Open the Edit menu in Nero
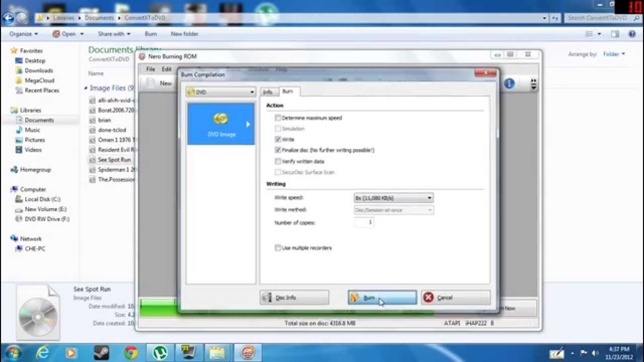Screen dimensions: 644x362 coord(167,69)
